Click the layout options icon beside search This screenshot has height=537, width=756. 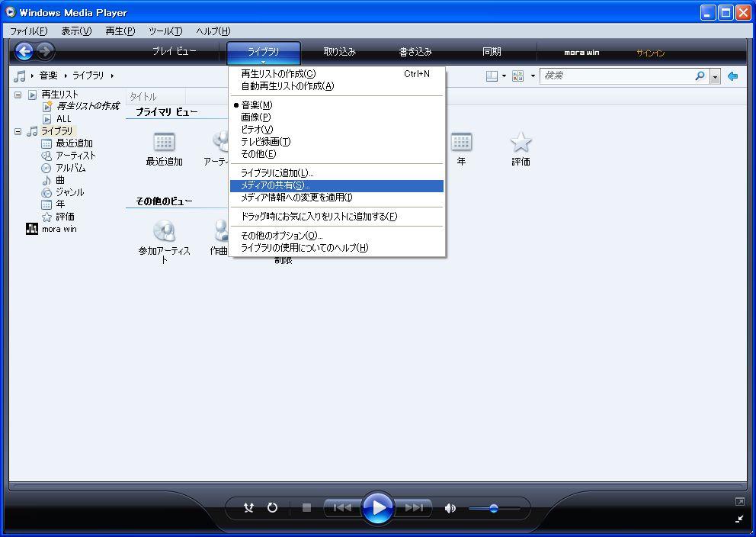(492, 76)
